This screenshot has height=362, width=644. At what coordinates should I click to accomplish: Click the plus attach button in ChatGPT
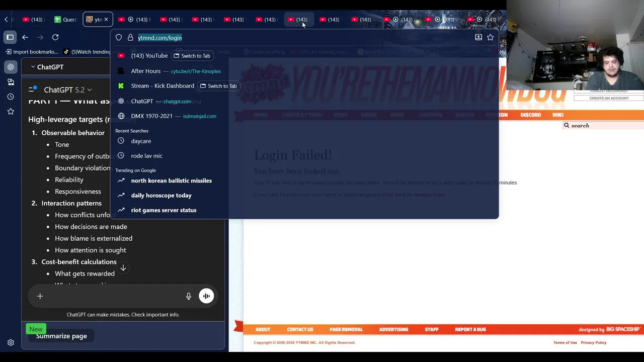[x=40, y=296]
